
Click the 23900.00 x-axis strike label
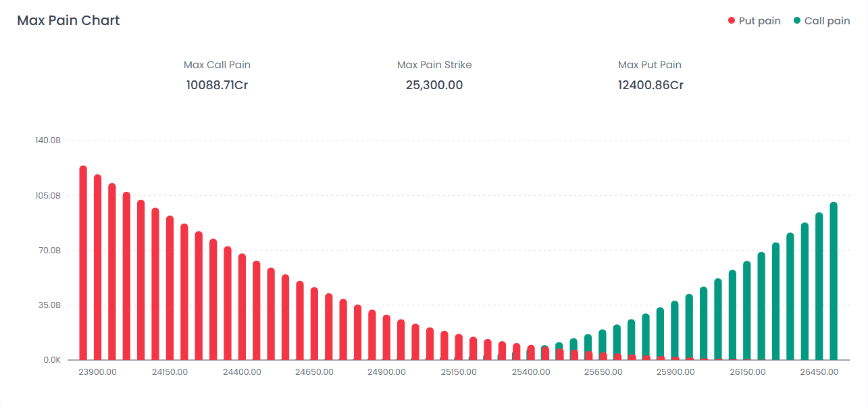click(97, 372)
